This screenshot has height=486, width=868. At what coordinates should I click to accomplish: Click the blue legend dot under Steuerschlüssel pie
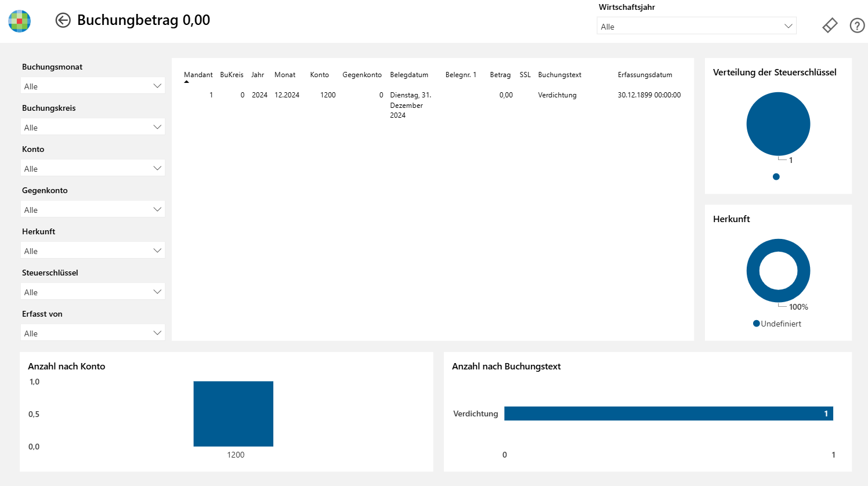pos(776,177)
